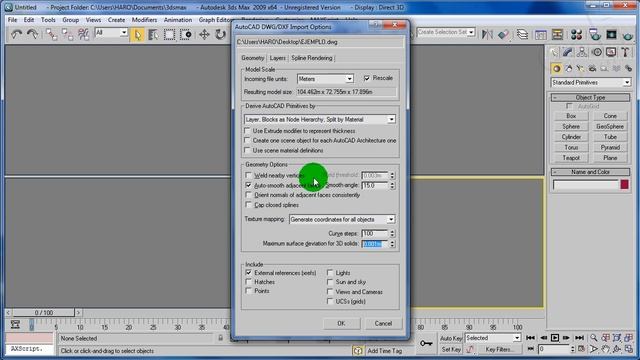Open Key Filters button
The height and width of the screenshot is (360, 640).
tap(499, 350)
